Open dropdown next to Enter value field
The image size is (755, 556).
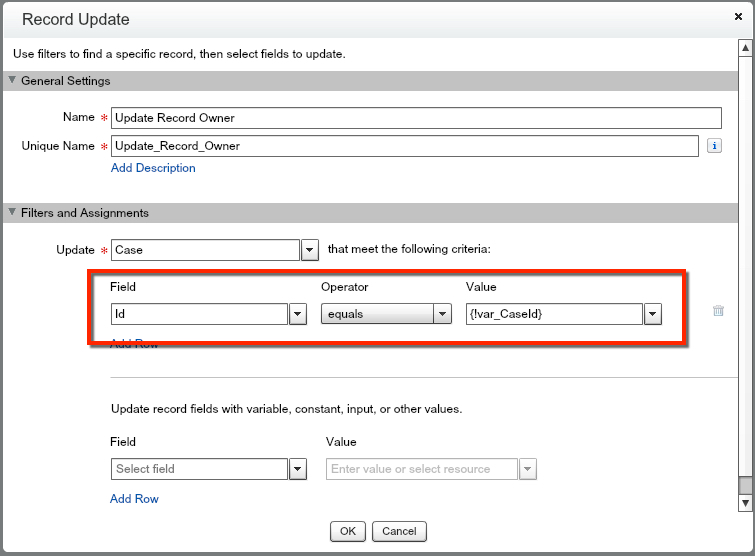tap(528, 469)
